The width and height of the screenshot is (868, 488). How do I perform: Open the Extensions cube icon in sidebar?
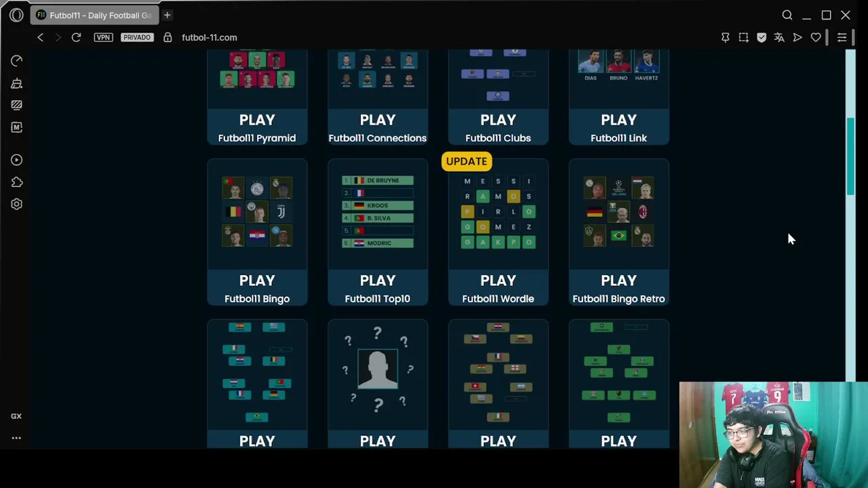click(x=17, y=182)
